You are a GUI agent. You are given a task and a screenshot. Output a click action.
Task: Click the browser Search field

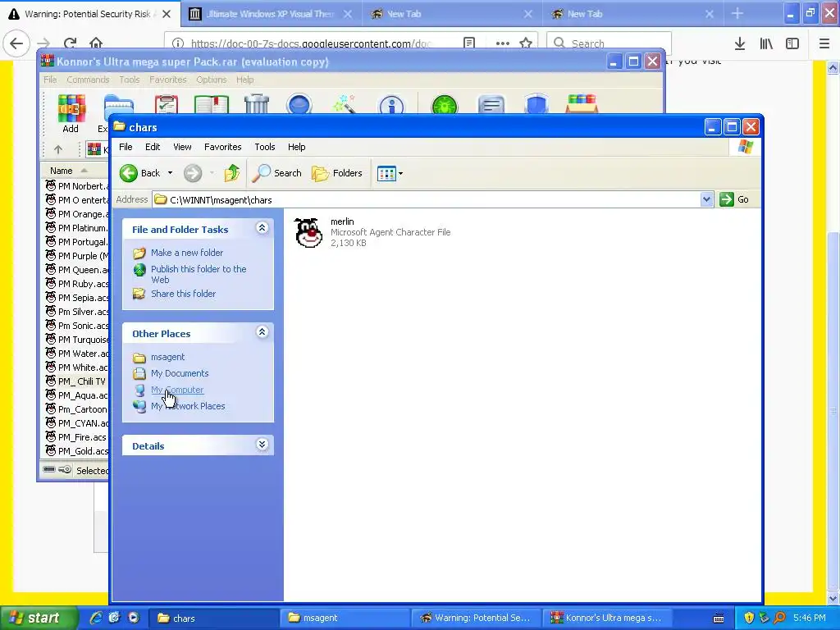click(x=609, y=43)
